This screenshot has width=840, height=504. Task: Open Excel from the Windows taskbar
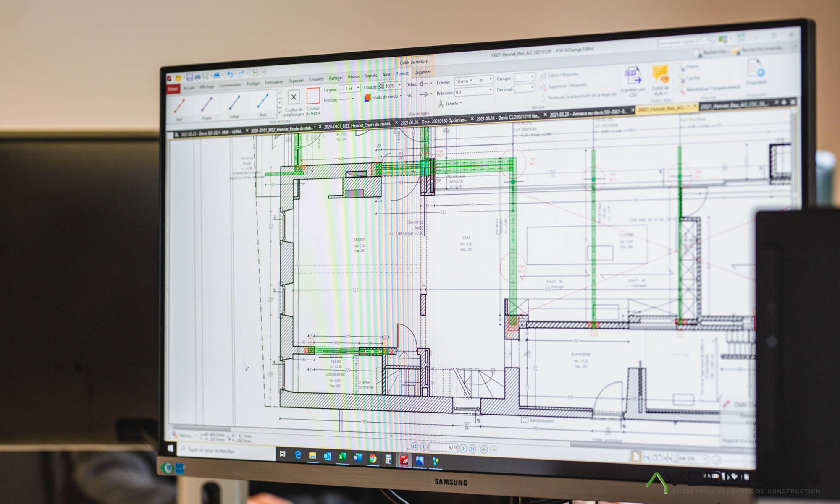point(343,457)
